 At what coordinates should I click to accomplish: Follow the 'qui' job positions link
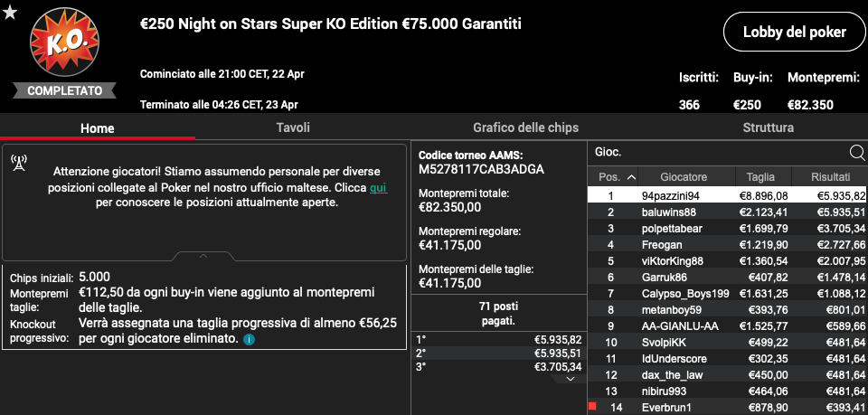pyautogui.click(x=379, y=188)
